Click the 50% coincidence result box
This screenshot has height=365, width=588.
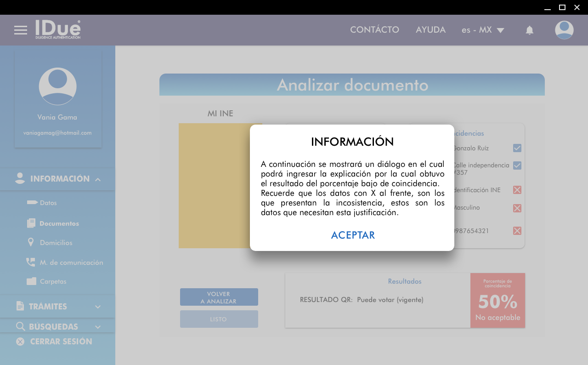click(x=498, y=301)
